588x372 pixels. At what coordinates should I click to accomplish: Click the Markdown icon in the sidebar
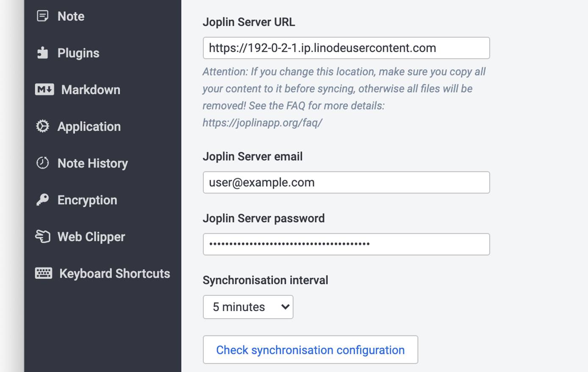(44, 89)
